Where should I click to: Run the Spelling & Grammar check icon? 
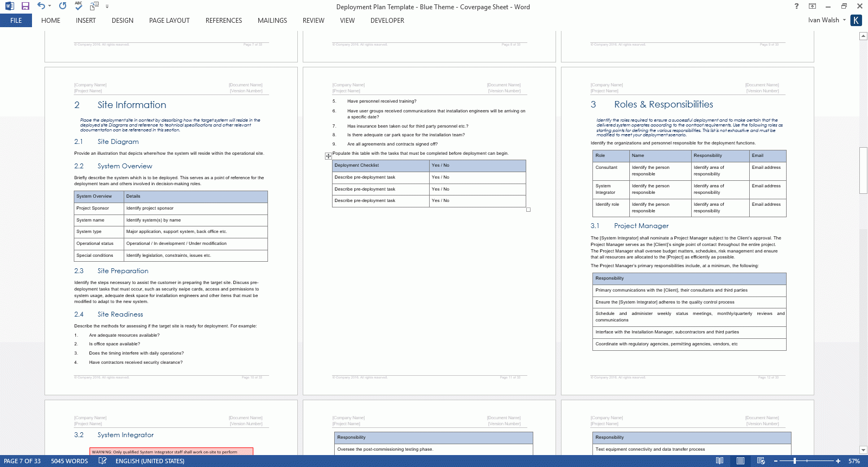[x=79, y=6]
